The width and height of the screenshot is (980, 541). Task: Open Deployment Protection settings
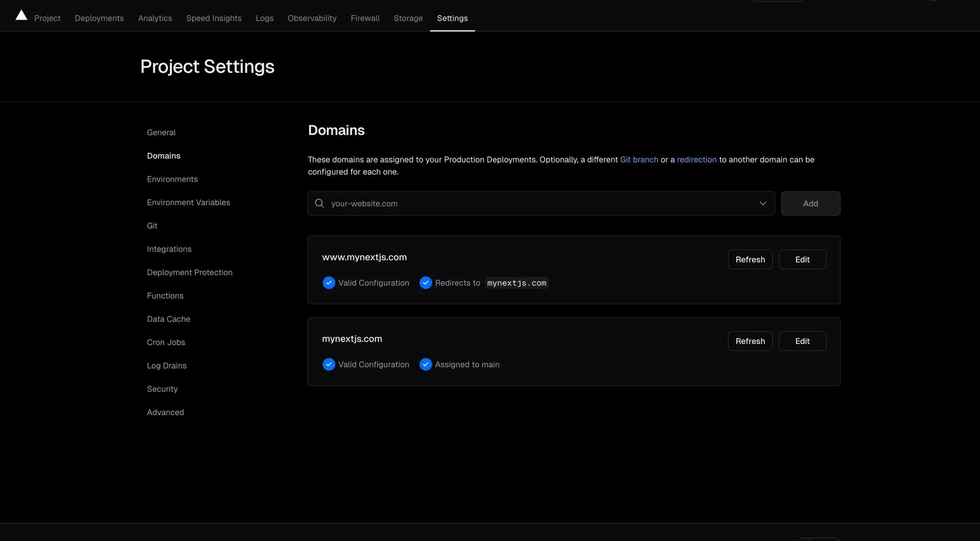pos(189,272)
